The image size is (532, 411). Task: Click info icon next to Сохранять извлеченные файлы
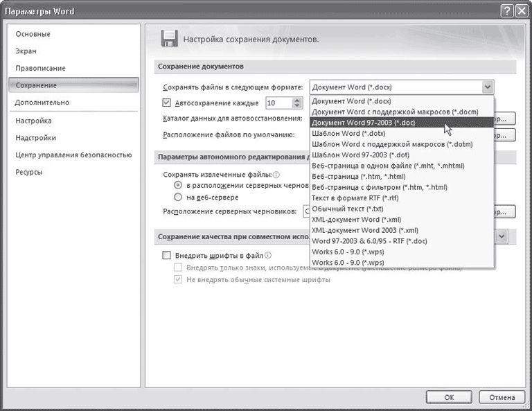(x=276, y=175)
